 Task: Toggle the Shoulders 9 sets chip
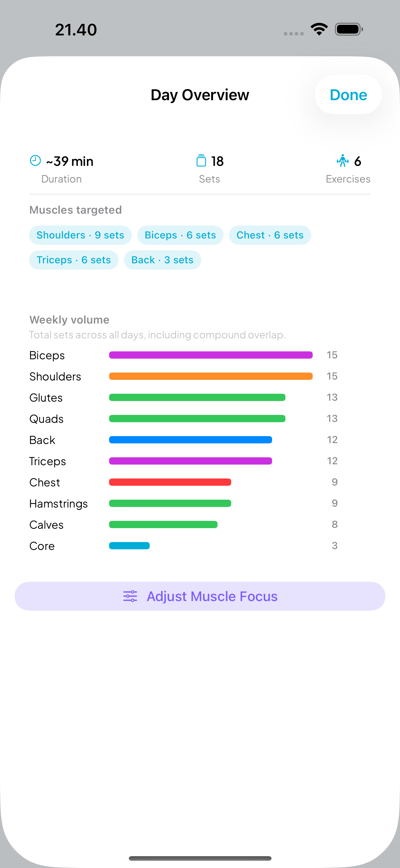(80, 235)
